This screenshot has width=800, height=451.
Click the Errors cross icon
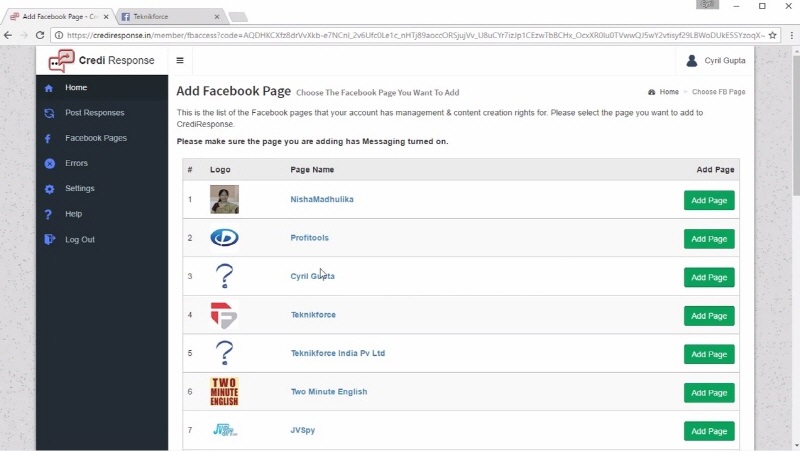click(49, 164)
